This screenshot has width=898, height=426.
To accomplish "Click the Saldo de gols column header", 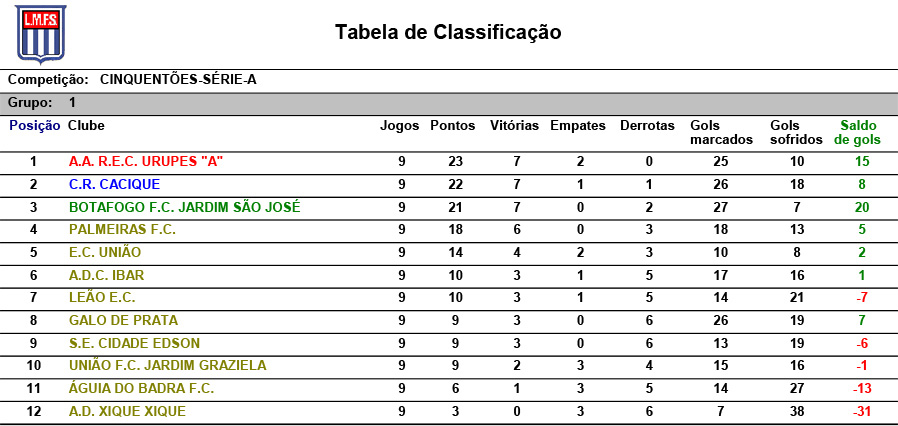I will (858, 132).
